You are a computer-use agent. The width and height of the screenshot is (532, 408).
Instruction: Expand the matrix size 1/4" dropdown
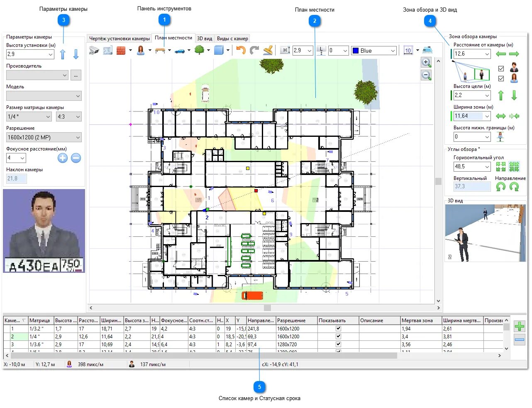(x=29, y=117)
